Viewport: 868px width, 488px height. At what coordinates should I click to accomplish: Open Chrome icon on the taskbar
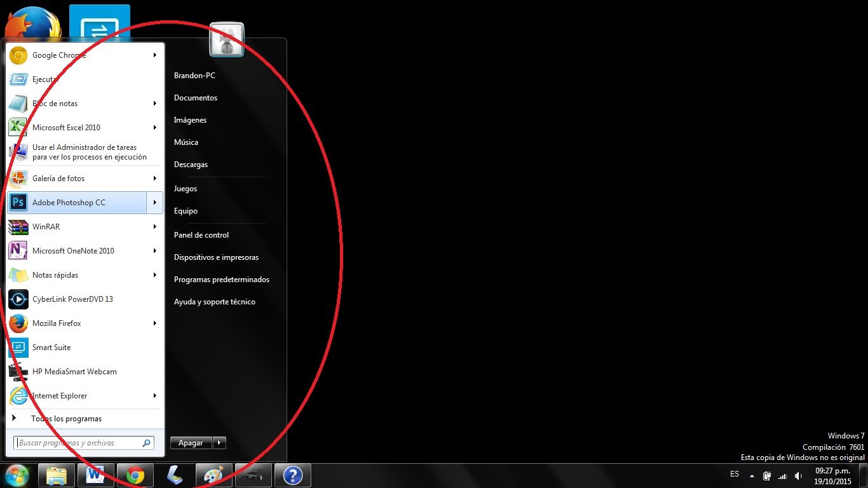pyautogui.click(x=135, y=475)
